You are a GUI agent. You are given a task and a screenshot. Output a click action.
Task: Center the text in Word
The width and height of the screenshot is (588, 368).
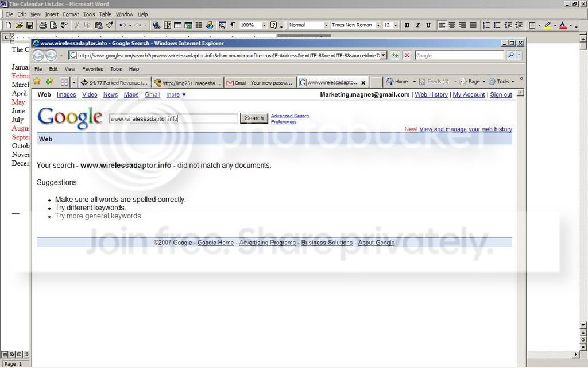click(x=452, y=25)
